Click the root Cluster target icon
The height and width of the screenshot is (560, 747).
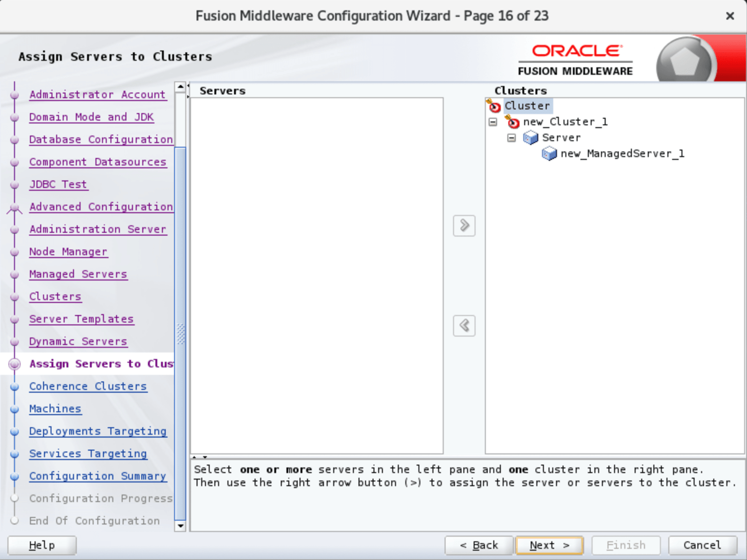[494, 106]
